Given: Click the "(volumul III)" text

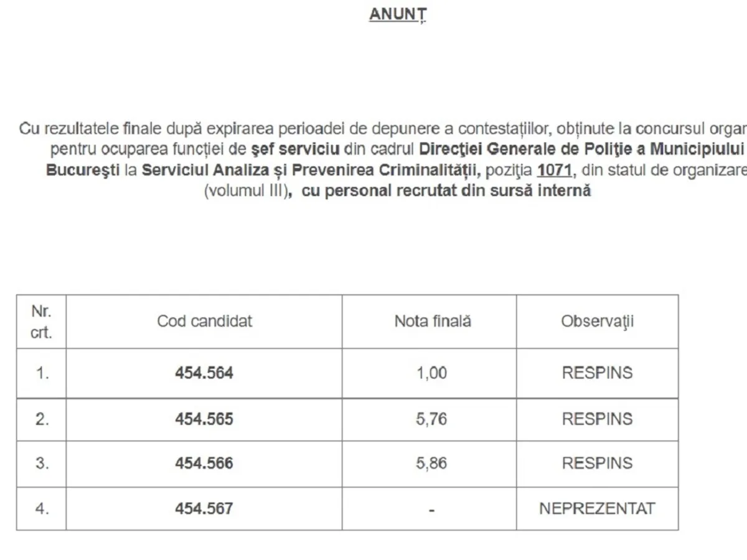Looking at the screenshot, I should pyautogui.click(x=245, y=190).
